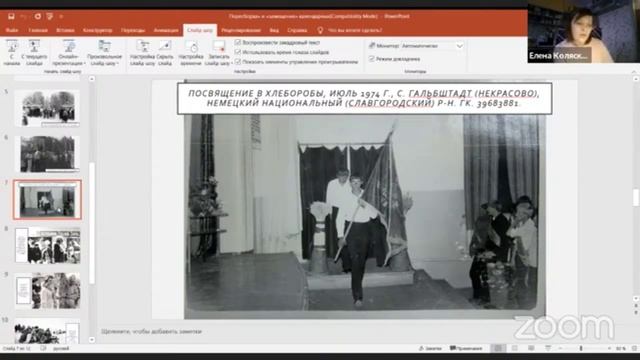Click thumbnail panel scroll down arrow
This screenshot has width=640, height=360.
92,340
